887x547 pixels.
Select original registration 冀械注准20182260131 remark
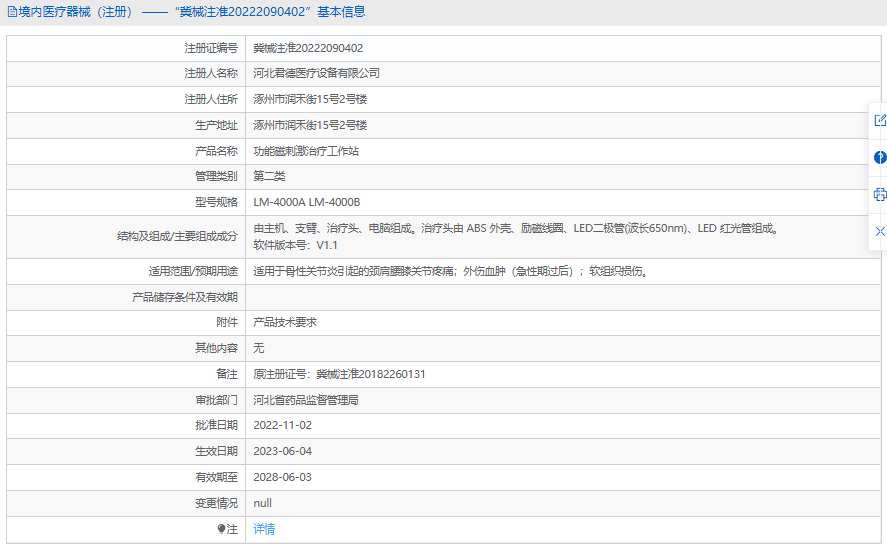pos(339,374)
